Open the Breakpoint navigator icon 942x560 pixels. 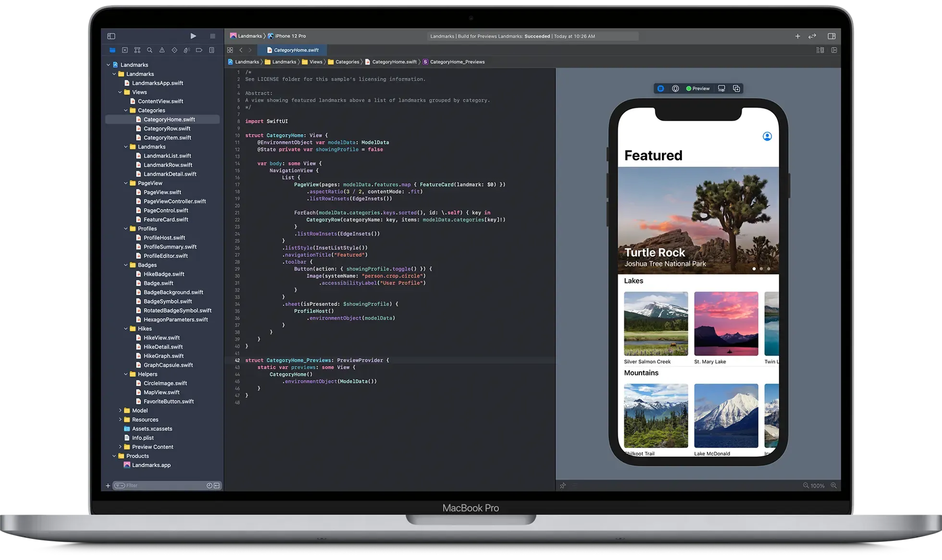[x=199, y=50]
